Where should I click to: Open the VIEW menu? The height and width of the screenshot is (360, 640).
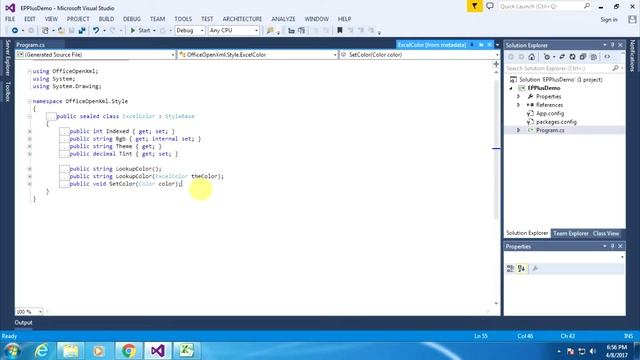point(51,19)
